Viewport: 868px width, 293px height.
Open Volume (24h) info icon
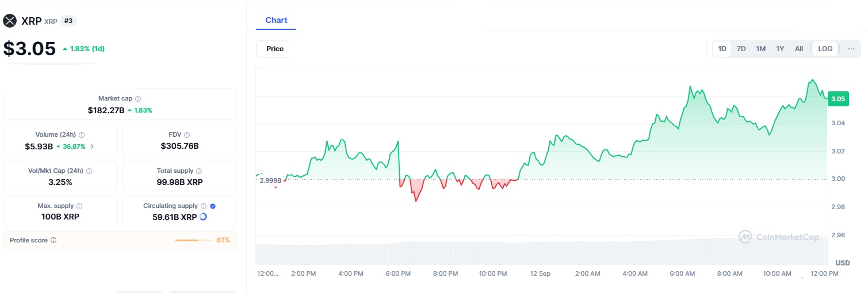pos(82,134)
